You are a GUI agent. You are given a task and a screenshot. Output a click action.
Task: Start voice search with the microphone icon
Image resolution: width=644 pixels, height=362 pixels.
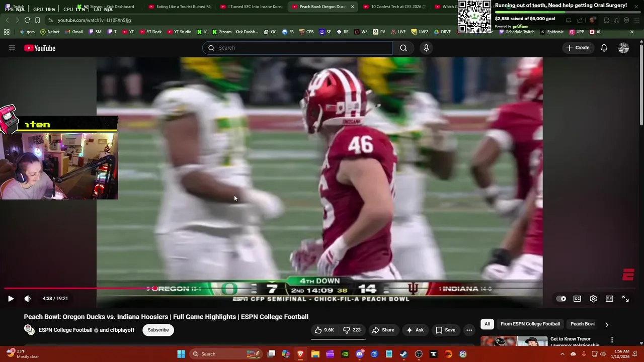coord(426,48)
